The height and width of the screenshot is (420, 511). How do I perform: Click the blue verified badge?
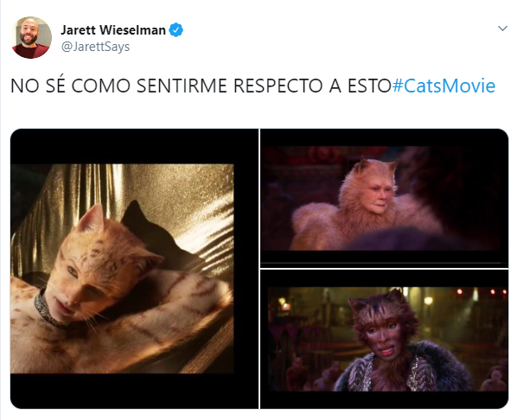pos(176,30)
